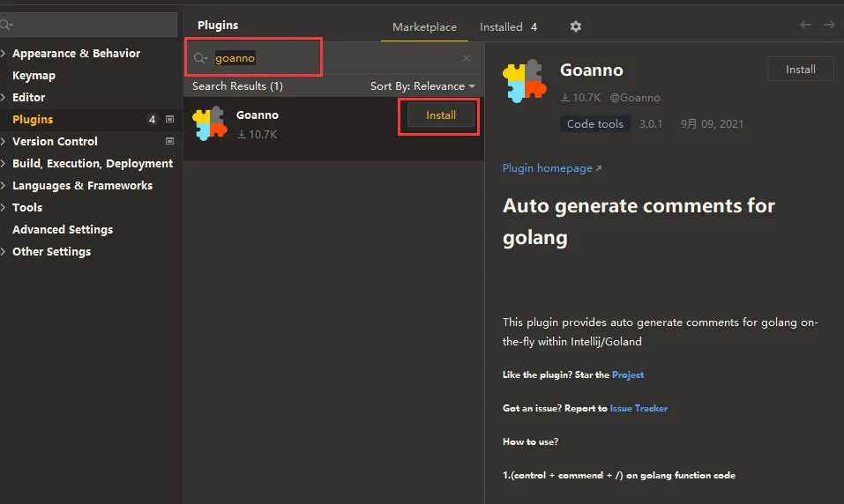Switch to the Marketplace tab
Viewport: 844px width, 504px height.
coord(424,27)
